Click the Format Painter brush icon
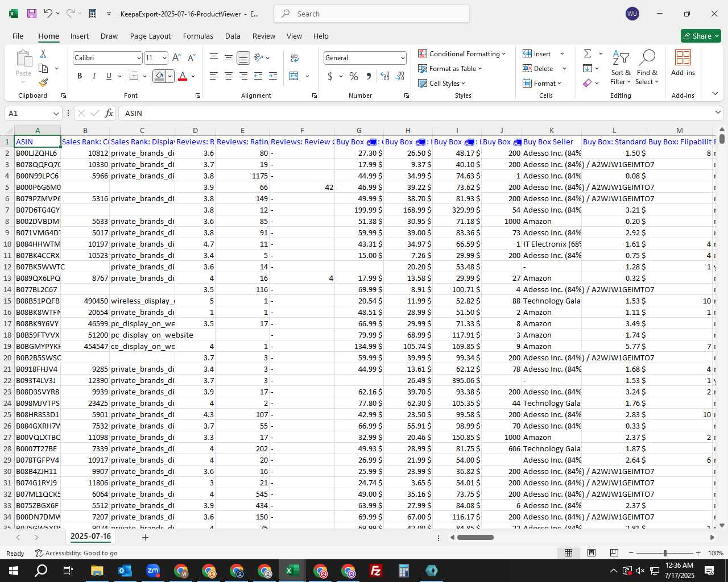 pos(43,83)
